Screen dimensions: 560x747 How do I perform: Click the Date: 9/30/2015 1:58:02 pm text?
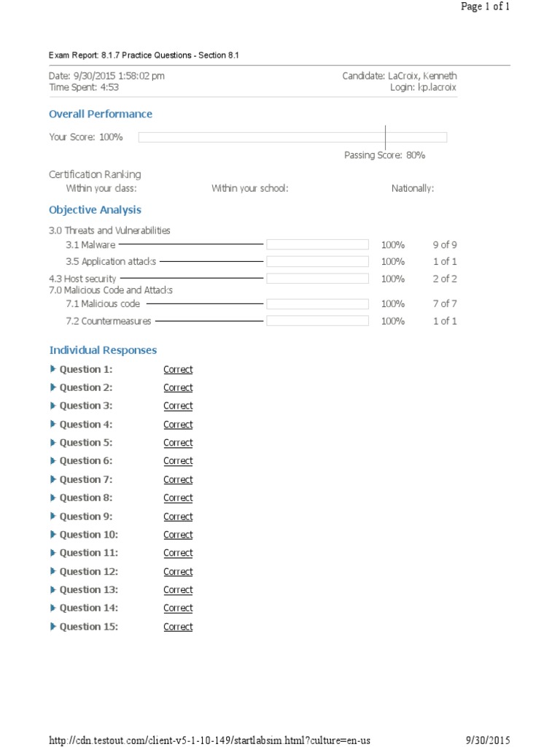coord(106,76)
